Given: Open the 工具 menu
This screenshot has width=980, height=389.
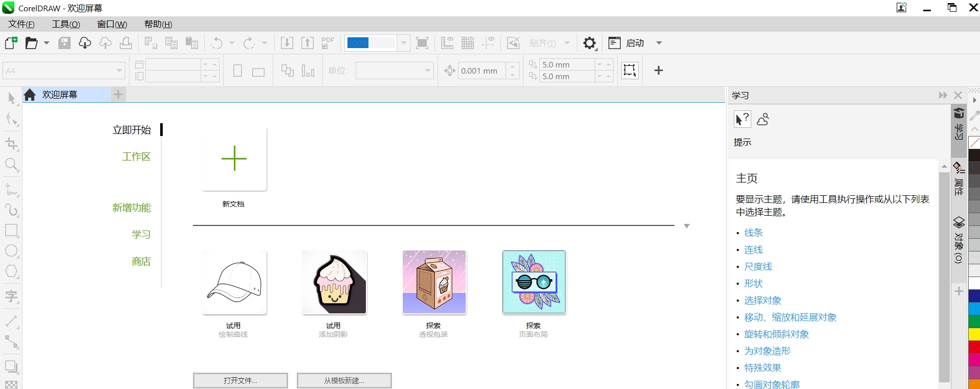Looking at the screenshot, I should pyautogui.click(x=66, y=24).
